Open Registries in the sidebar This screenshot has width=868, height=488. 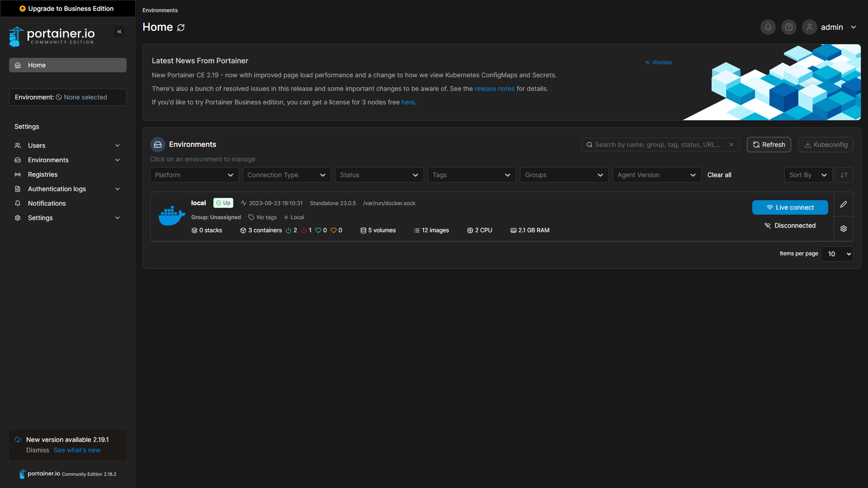42,174
